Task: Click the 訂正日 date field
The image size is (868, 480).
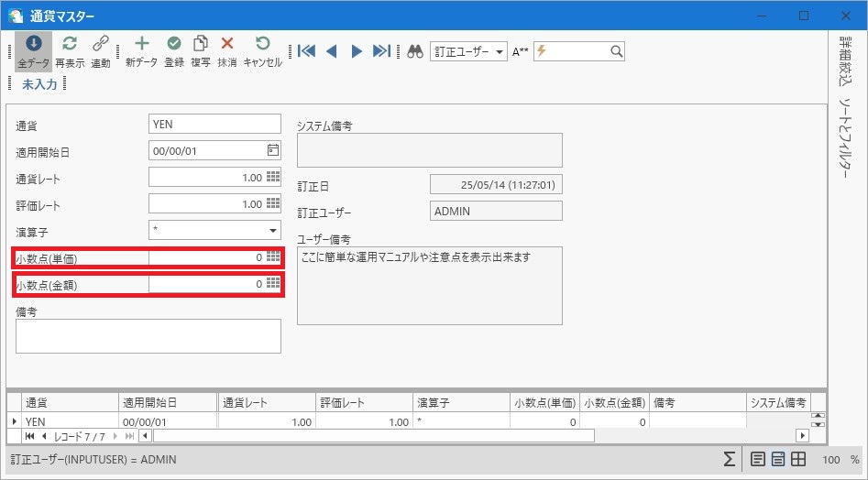Action: point(496,185)
